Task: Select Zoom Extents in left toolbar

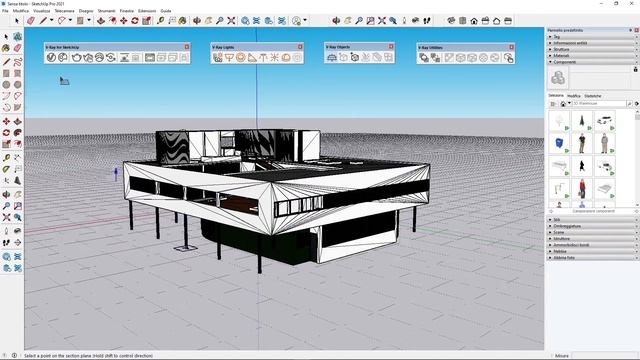Action: point(6,218)
